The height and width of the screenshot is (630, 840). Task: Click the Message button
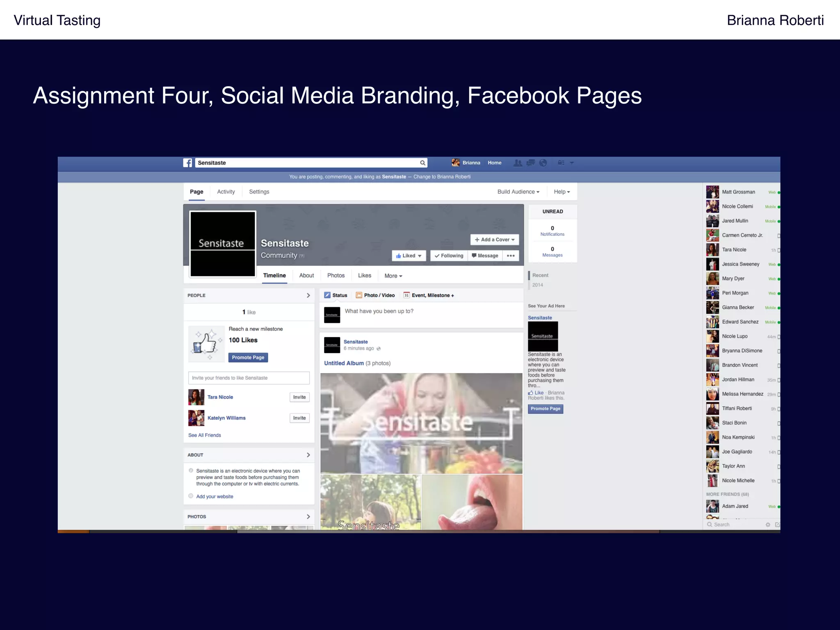(485, 256)
